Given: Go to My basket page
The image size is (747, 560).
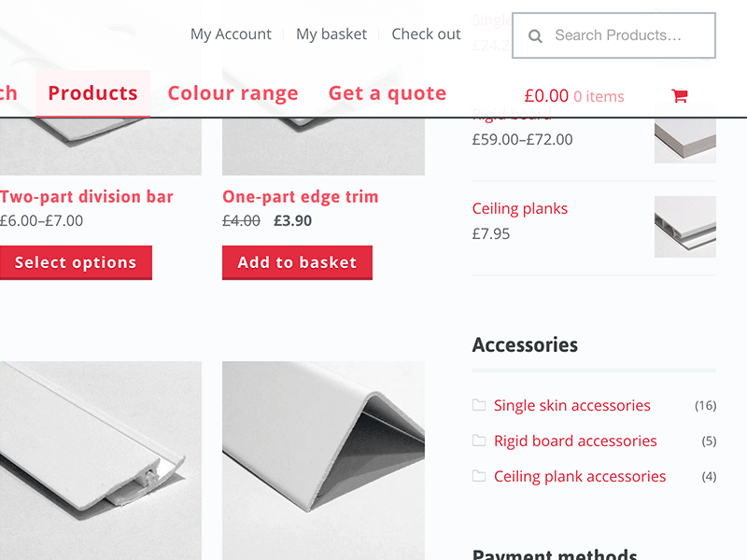Looking at the screenshot, I should click(331, 35).
